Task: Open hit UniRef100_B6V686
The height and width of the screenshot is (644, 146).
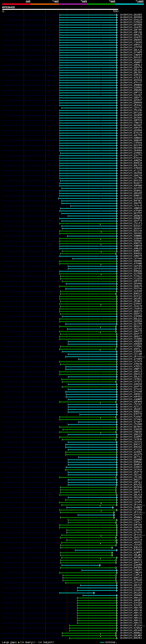Action: tap(131, 25)
